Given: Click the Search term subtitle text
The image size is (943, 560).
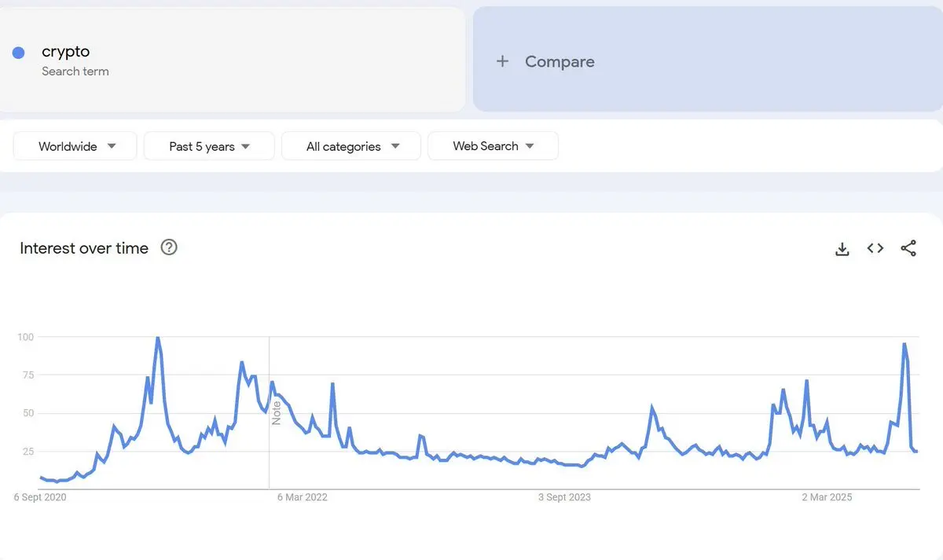Looking at the screenshot, I should (75, 71).
